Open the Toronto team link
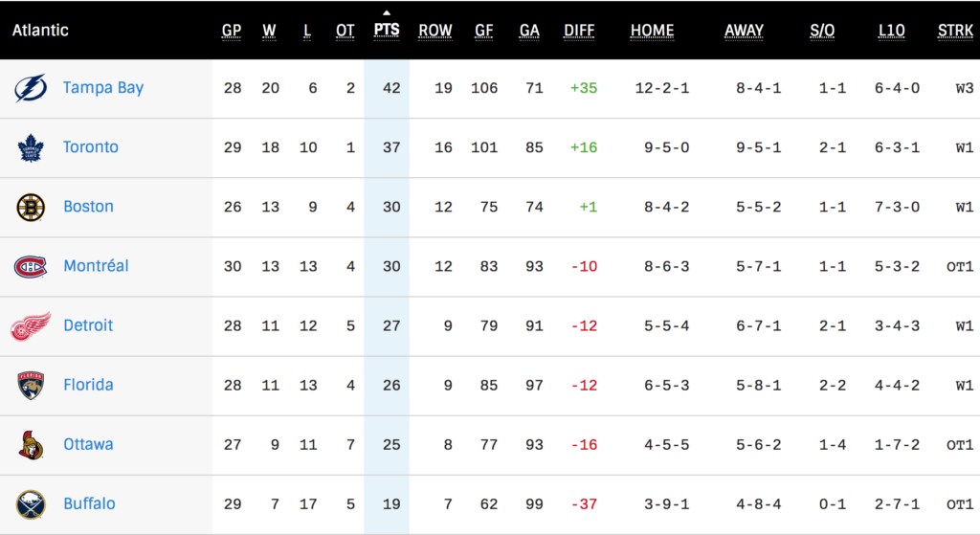Viewport: 980px width, 535px height. click(x=91, y=147)
